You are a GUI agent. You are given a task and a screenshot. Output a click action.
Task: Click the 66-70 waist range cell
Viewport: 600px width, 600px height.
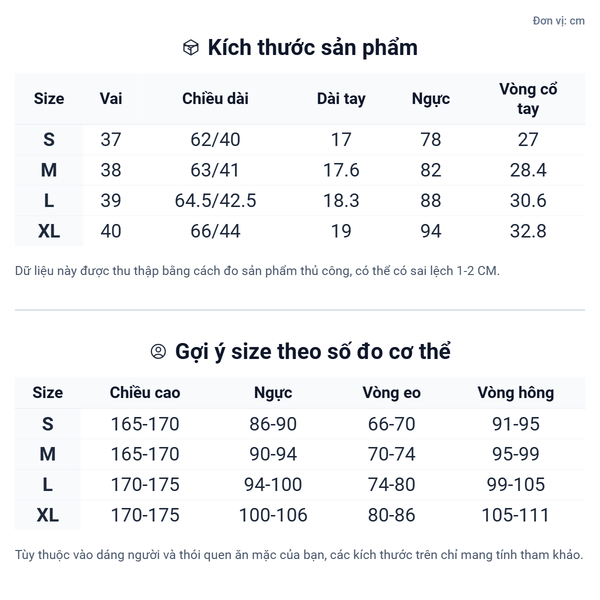(391, 424)
